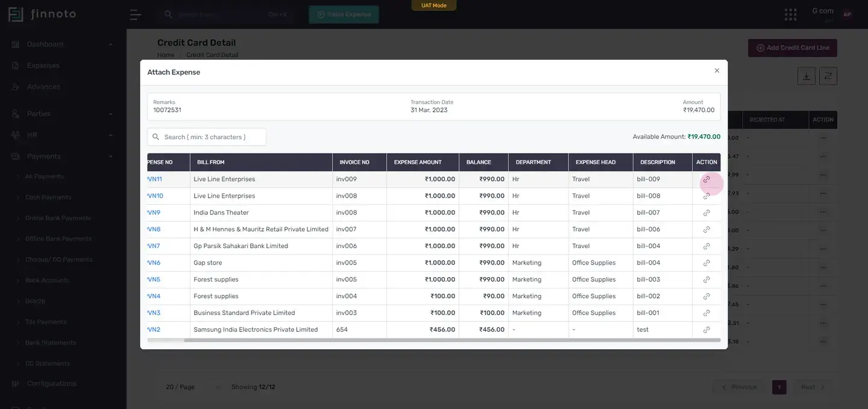This screenshot has width=868, height=409.
Task: Open expense link VN10
Action: 155,196
